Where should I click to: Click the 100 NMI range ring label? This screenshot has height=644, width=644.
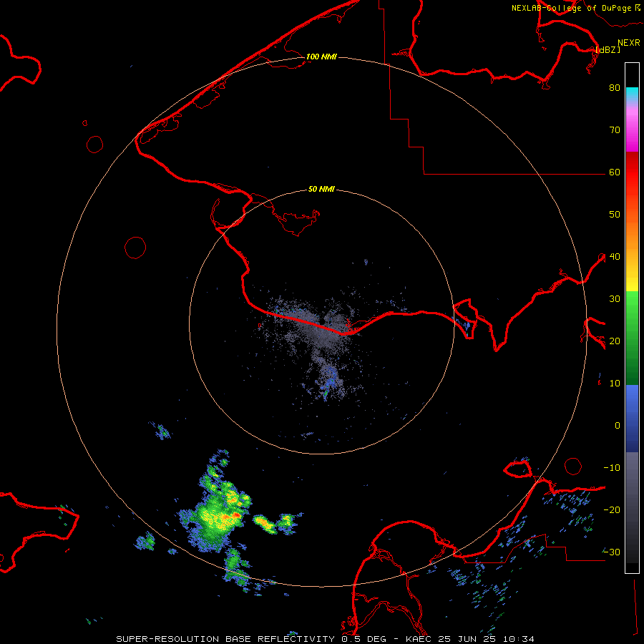click(321, 57)
